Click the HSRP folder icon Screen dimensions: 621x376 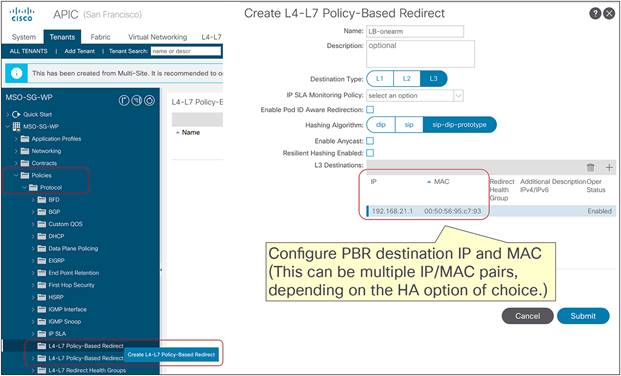point(42,297)
